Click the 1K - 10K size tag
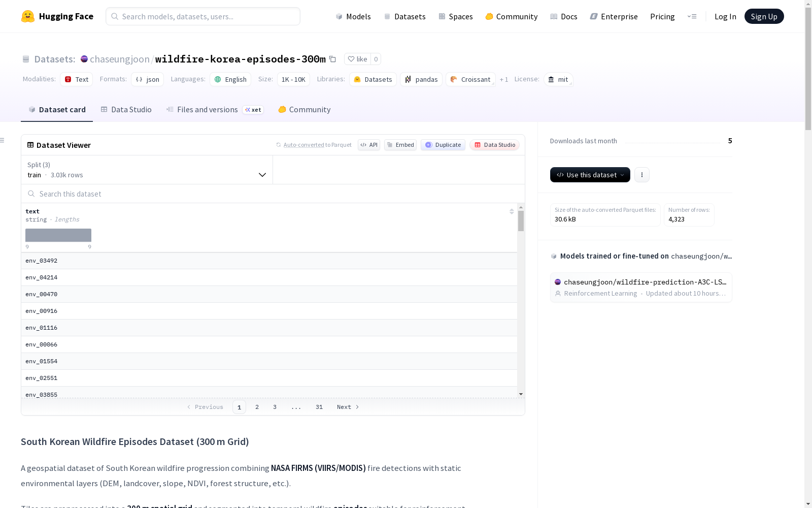This screenshot has height=508, width=812. tap(293, 79)
